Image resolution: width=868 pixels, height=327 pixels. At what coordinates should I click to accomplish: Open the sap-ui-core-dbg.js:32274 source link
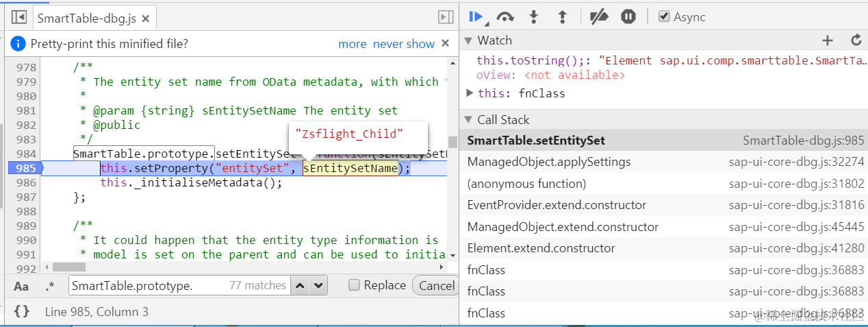[x=797, y=162]
